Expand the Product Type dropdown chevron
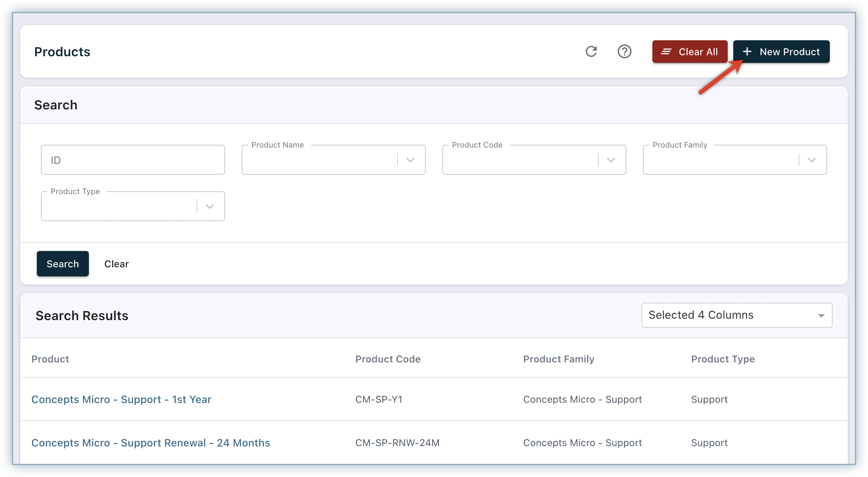The image size is (868, 477). [x=210, y=206]
